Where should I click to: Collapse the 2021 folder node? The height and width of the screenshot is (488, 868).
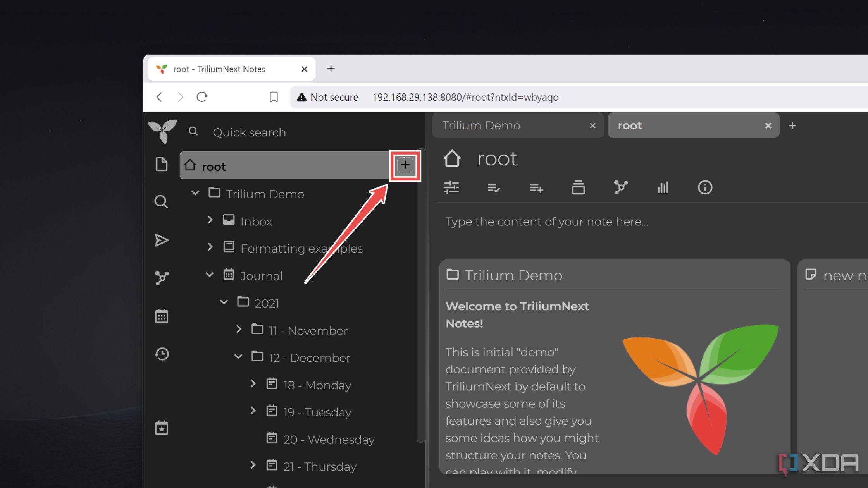pos(224,302)
